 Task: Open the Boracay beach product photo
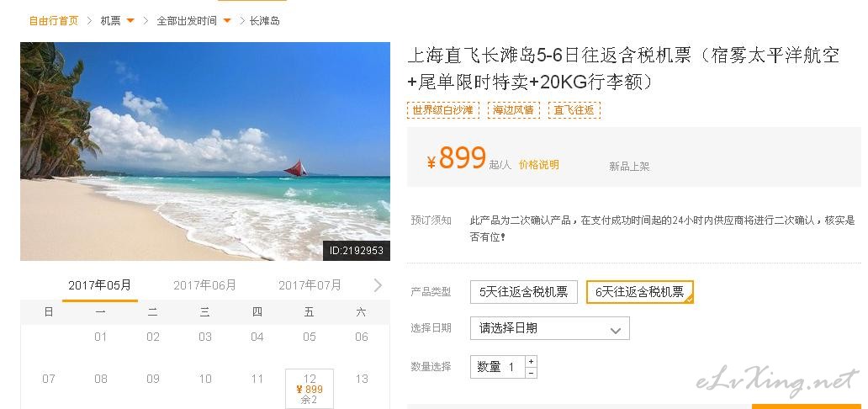tap(205, 151)
